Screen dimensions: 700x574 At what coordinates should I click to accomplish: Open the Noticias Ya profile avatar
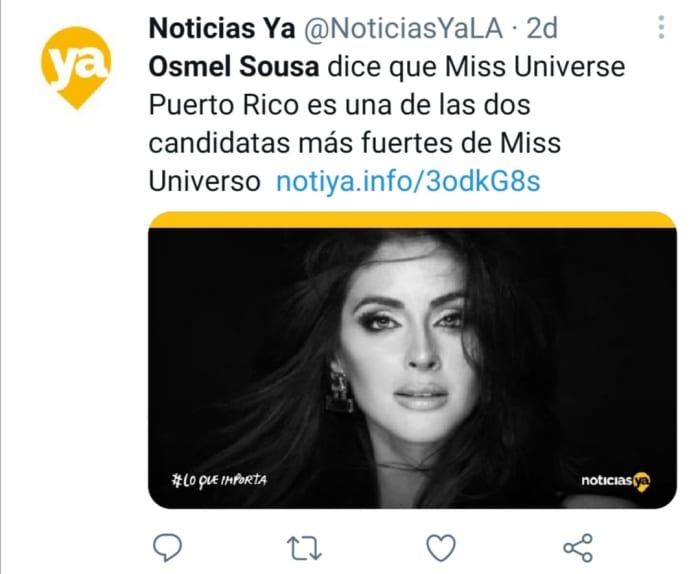coord(76,67)
